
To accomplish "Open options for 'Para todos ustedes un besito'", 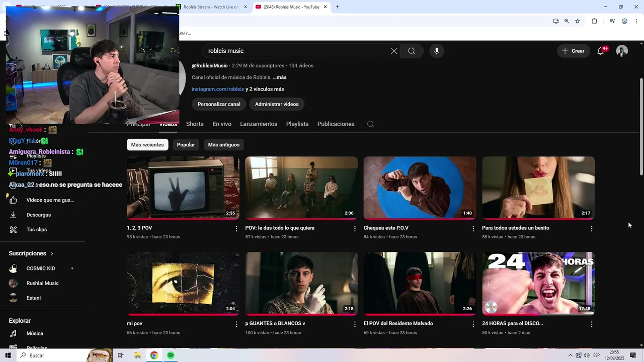I will pos(592,229).
